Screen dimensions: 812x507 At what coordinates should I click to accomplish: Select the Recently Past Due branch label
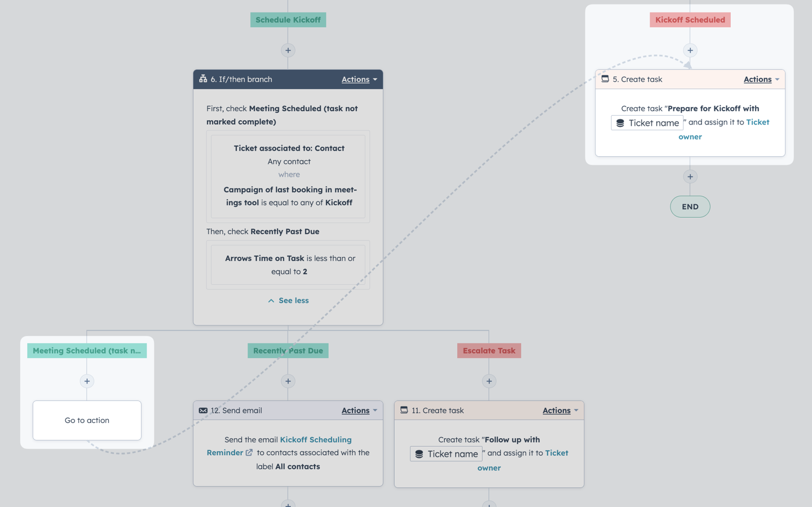(x=288, y=351)
